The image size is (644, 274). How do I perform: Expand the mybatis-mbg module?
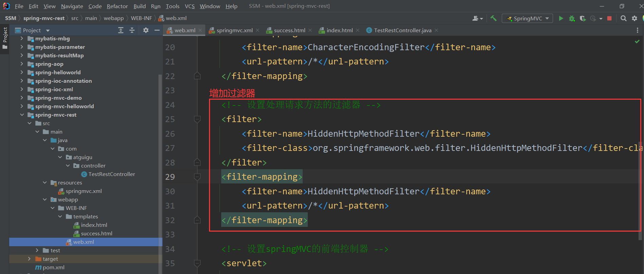(x=22, y=38)
